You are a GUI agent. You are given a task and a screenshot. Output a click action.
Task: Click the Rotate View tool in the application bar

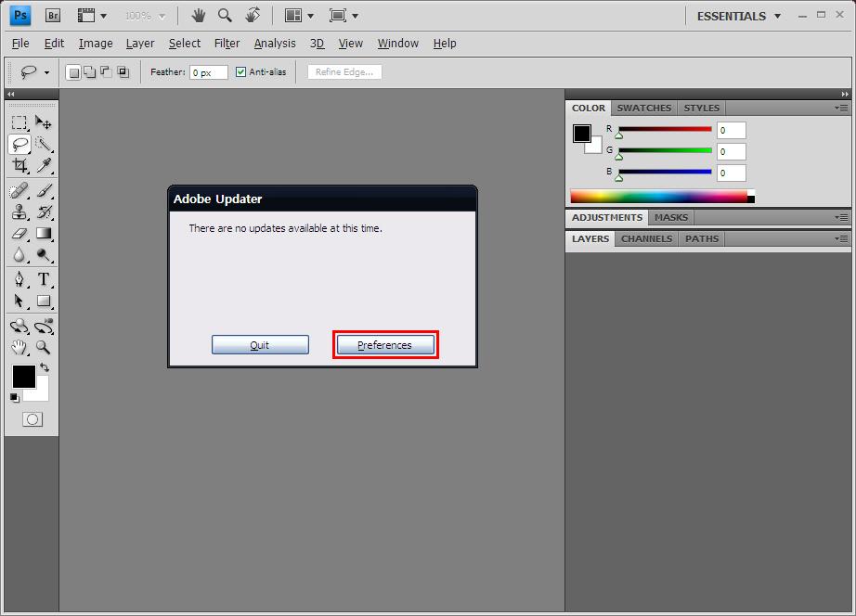click(253, 15)
